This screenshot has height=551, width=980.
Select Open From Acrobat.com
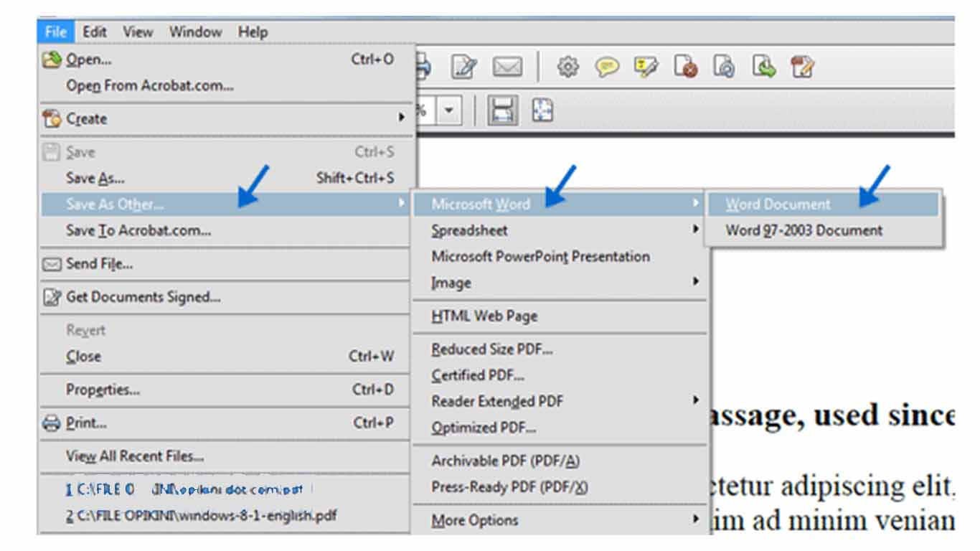pyautogui.click(x=227, y=85)
